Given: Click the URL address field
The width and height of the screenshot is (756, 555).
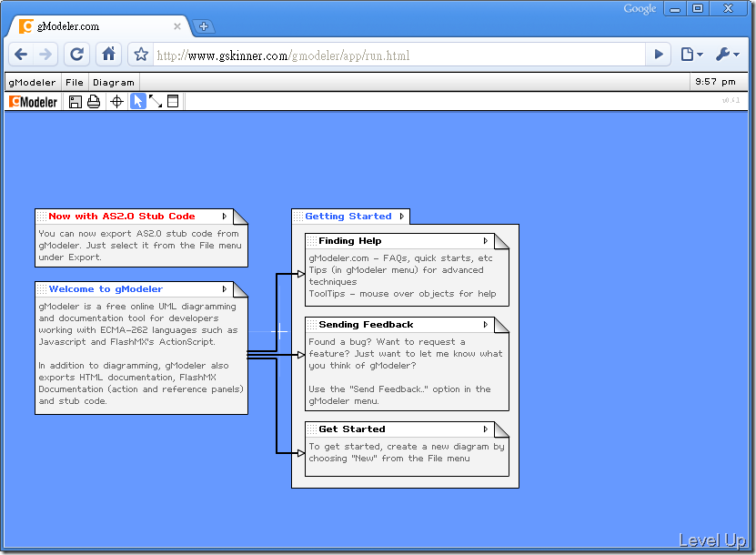Looking at the screenshot, I should [399, 55].
